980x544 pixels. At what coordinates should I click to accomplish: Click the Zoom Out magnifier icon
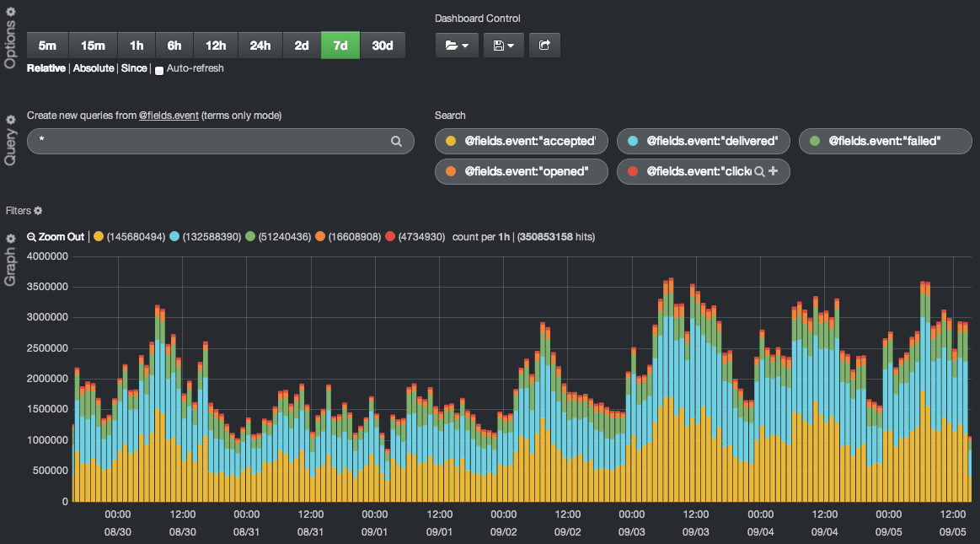31,237
